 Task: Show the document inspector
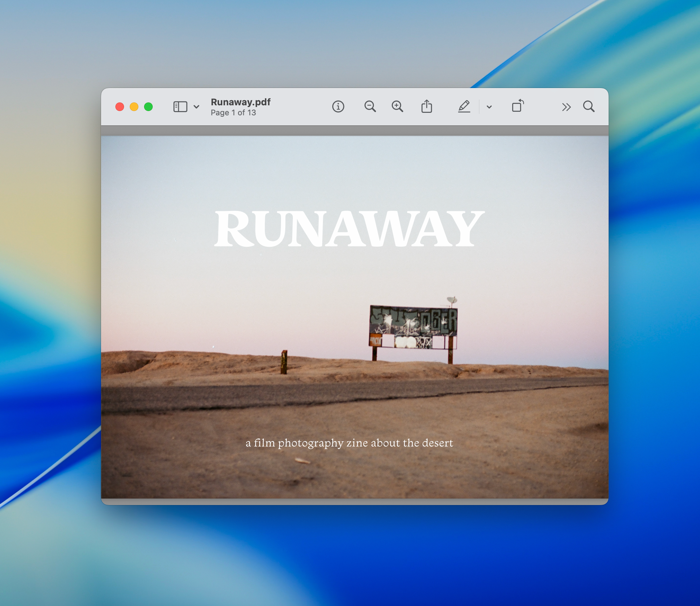(x=338, y=106)
